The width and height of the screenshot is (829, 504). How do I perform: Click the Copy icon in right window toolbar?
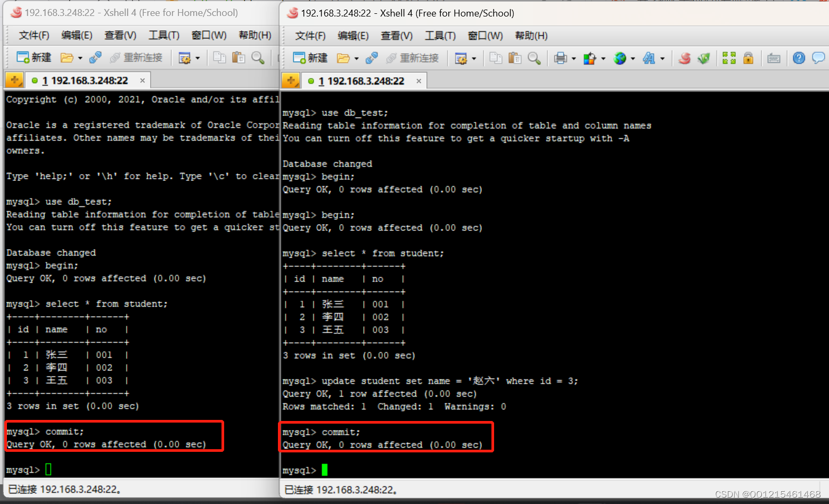click(496, 58)
